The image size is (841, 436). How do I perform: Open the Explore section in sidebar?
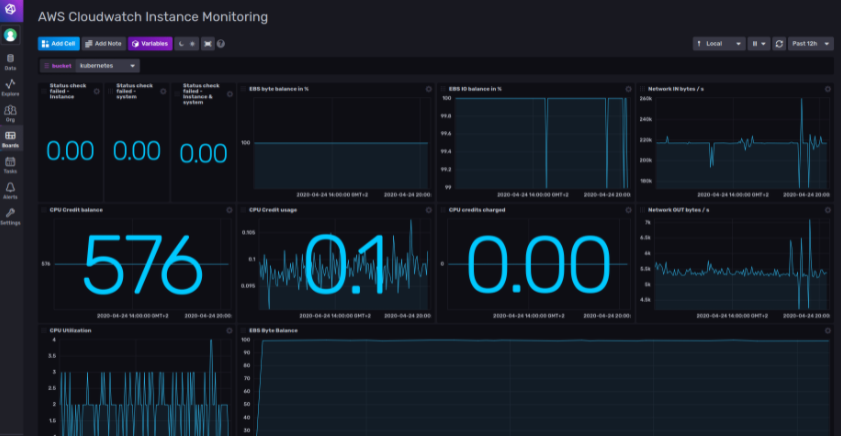pos(10,88)
